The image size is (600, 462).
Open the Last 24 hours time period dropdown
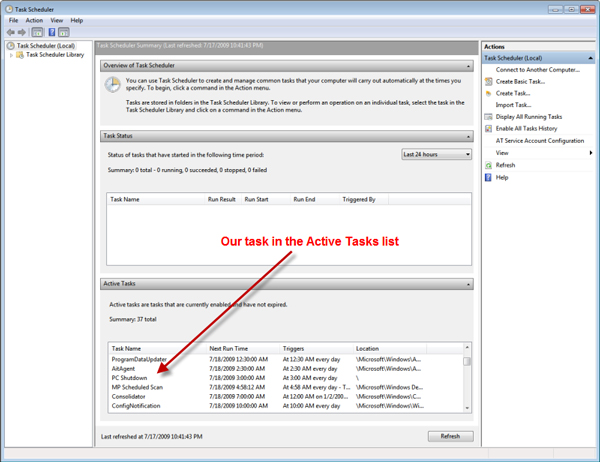coord(437,154)
